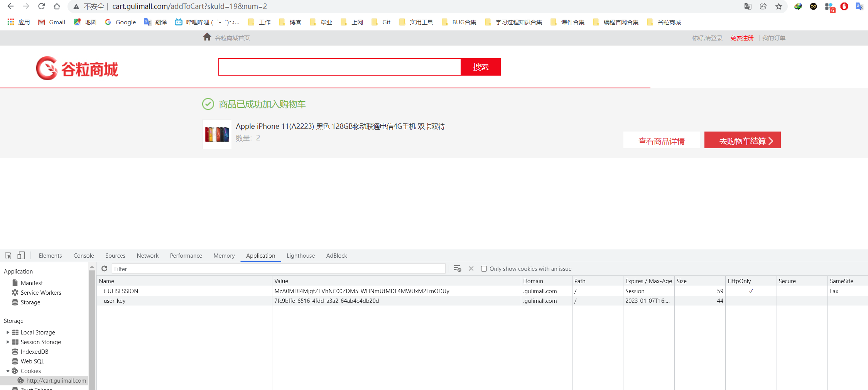Refresh the cookies table in DevTools
The image size is (868, 390).
pyautogui.click(x=104, y=268)
